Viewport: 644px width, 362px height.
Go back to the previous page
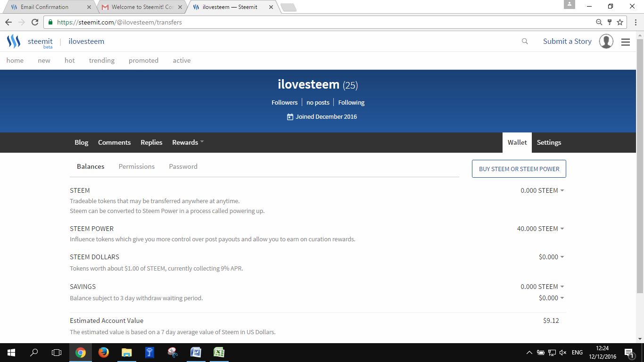click(x=8, y=22)
